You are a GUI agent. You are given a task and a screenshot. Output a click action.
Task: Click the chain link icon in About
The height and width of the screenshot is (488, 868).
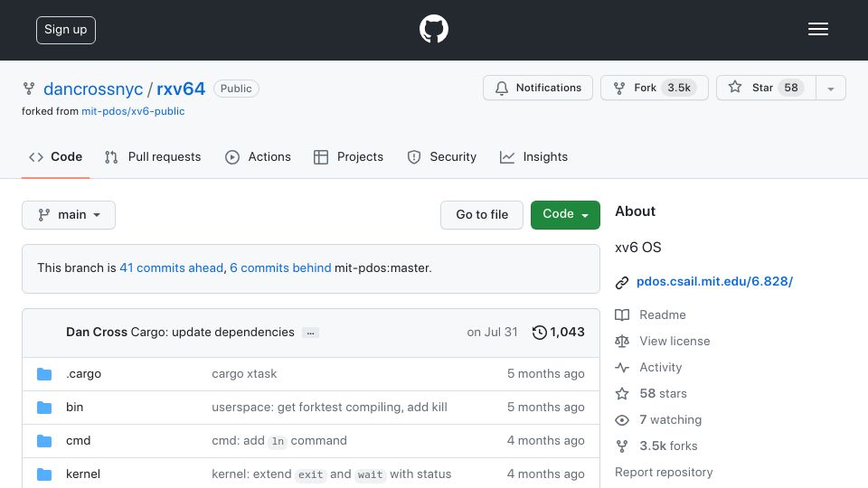(x=622, y=283)
